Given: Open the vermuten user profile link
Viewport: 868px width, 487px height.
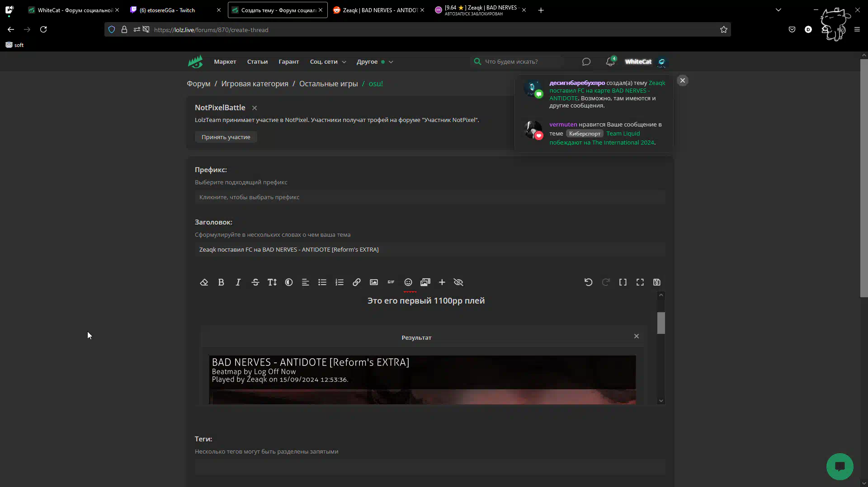Looking at the screenshot, I should point(563,125).
